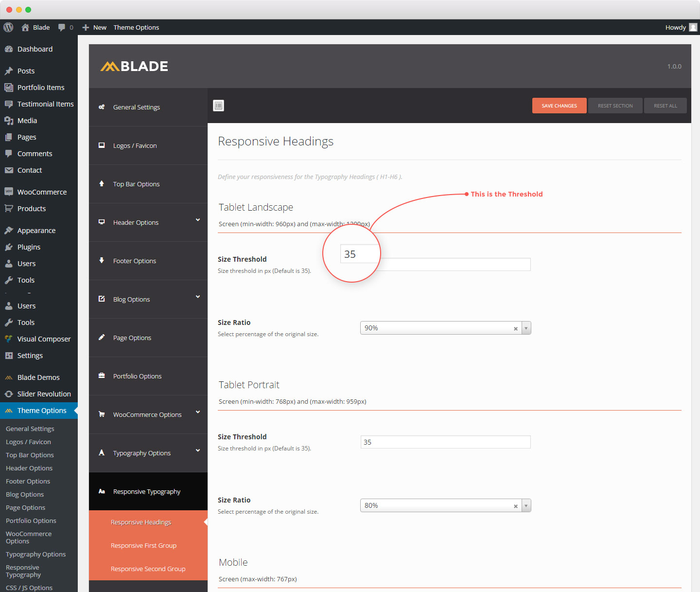Image resolution: width=700 pixels, height=592 pixels.
Task: Open the Plugins admin menu item
Action: point(29,247)
